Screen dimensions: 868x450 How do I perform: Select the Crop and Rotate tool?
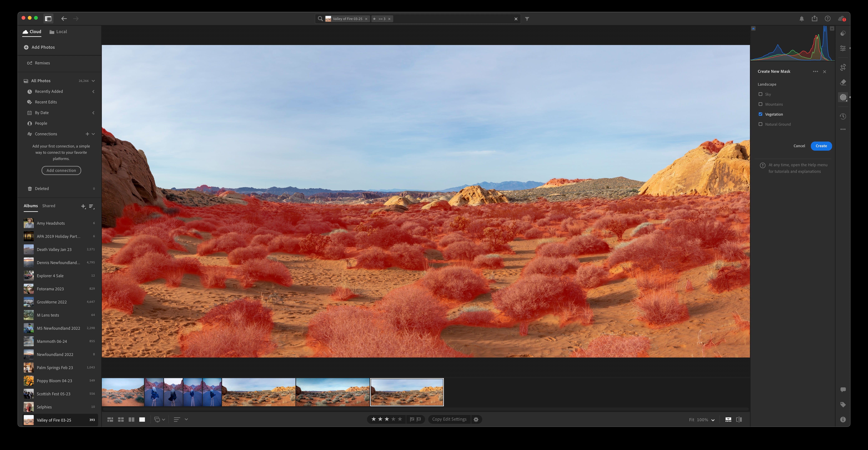[843, 67]
